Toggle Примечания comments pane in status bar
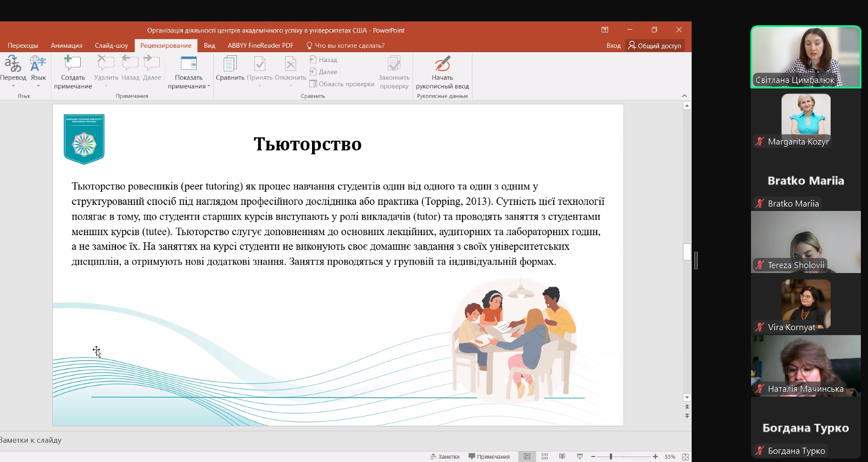Screen dimensions: 868x462 tap(489, 457)
